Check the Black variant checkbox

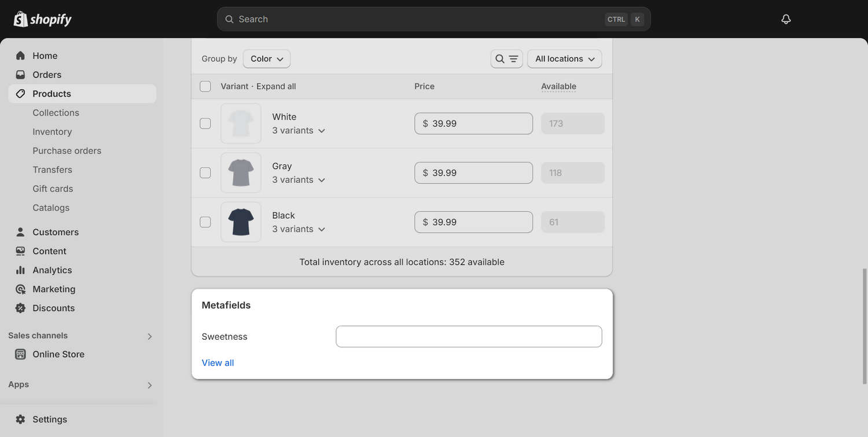(x=205, y=222)
